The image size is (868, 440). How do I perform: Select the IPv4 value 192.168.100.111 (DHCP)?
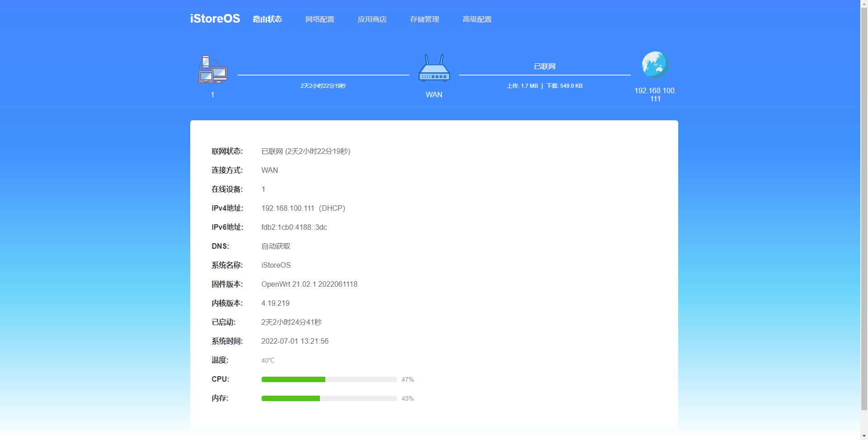click(x=303, y=208)
